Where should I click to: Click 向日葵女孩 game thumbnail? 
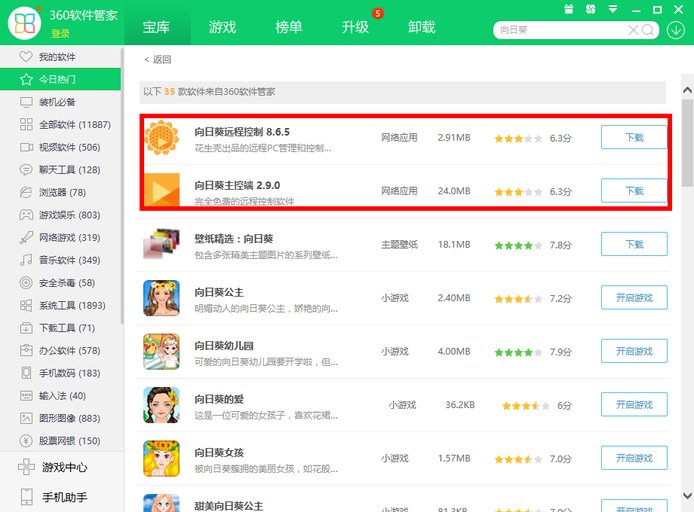coord(162,458)
